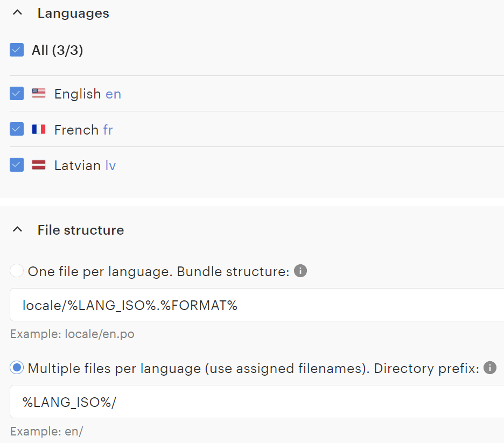Click the blue 'en' language code
This screenshot has width=504, height=443.
pos(113,94)
